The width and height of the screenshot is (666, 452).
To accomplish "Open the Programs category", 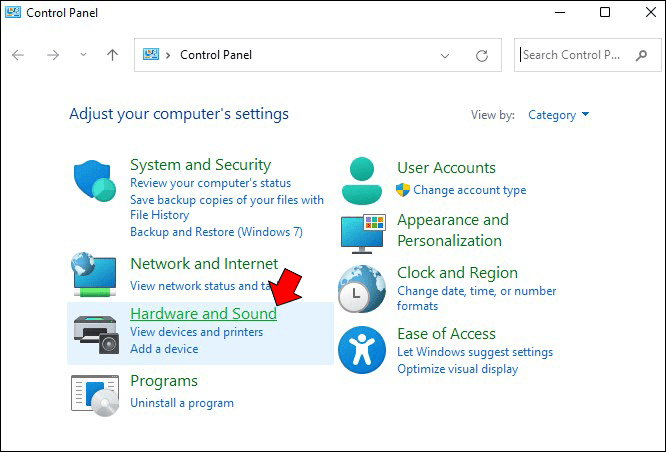I will [x=164, y=381].
